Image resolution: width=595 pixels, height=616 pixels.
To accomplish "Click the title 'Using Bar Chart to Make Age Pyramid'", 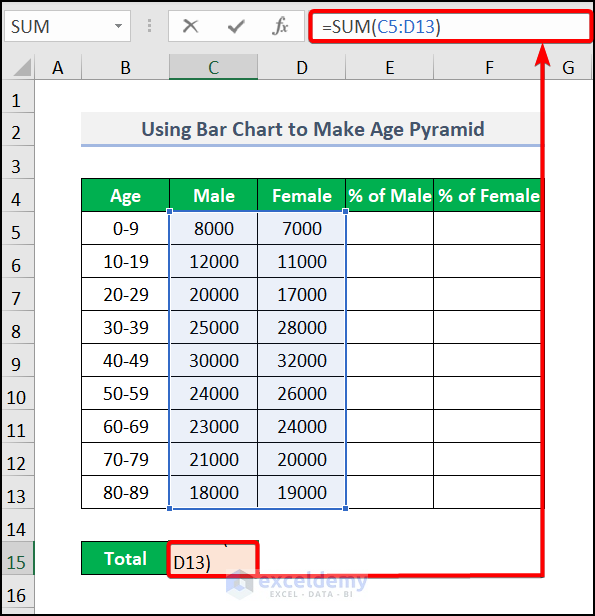I will pyautogui.click(x=313, y=129).
